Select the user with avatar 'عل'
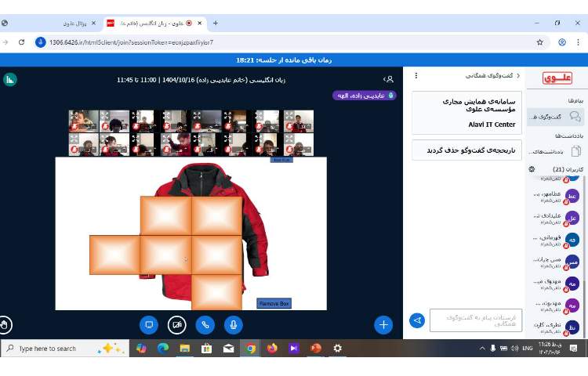This screenshot has height=376, width=588. point(557,218)
